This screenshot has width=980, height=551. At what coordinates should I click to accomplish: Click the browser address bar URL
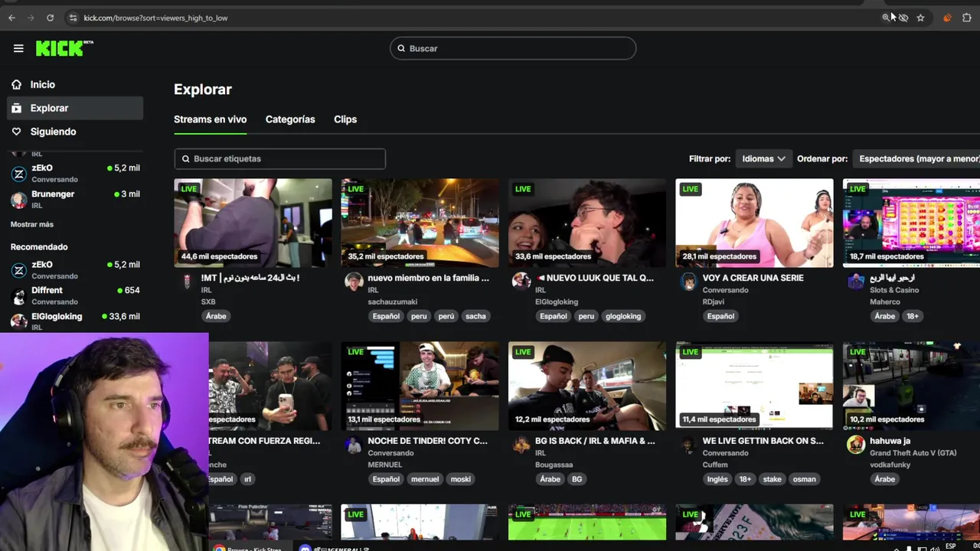tap(155, 18)
